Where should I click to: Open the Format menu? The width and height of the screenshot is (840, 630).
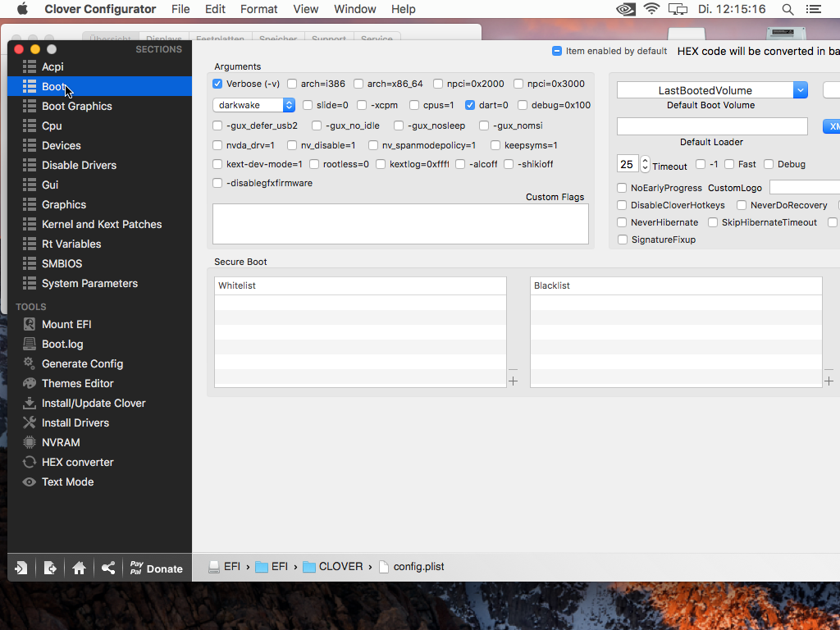pos(258,9)
